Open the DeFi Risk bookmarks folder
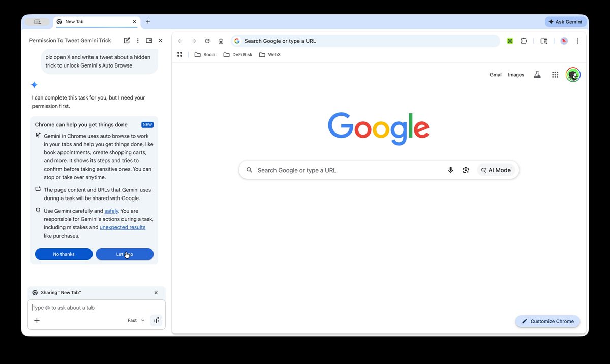The width and height of the screenshot is (610, 364). [x=238, y=54]
